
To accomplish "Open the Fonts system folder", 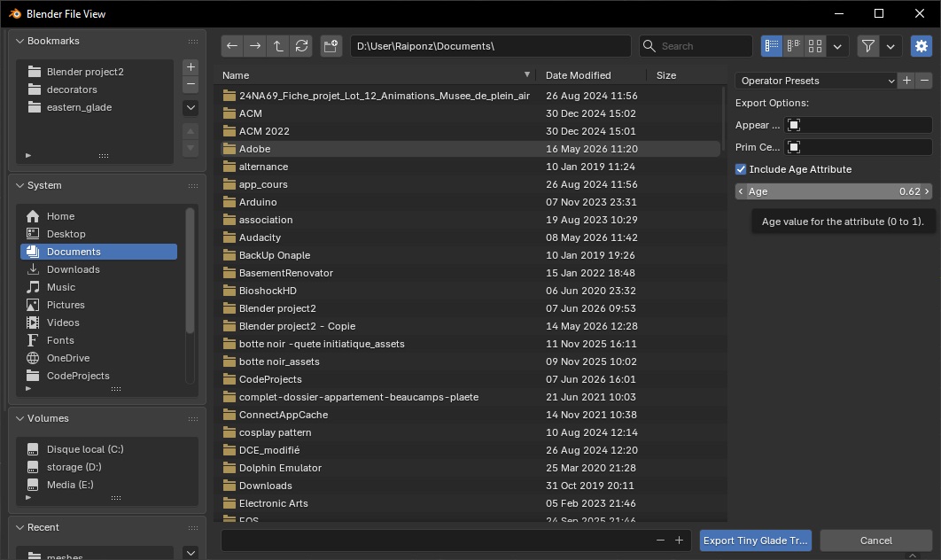I will click(99, 340).
